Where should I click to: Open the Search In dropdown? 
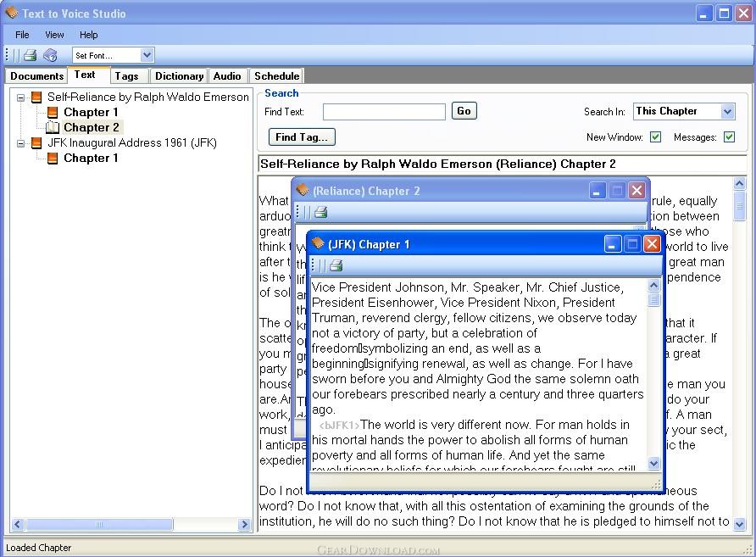pos(727,111)
